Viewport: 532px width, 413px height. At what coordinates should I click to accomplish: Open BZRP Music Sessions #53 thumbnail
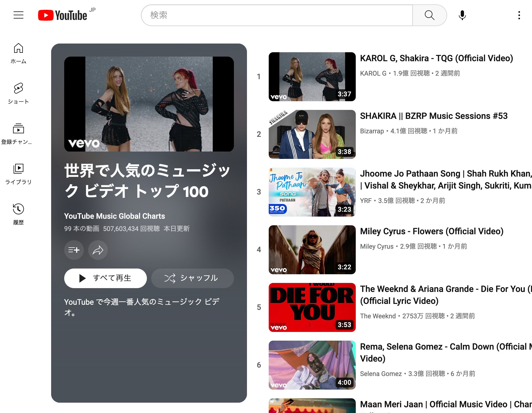tap(312, 134)
